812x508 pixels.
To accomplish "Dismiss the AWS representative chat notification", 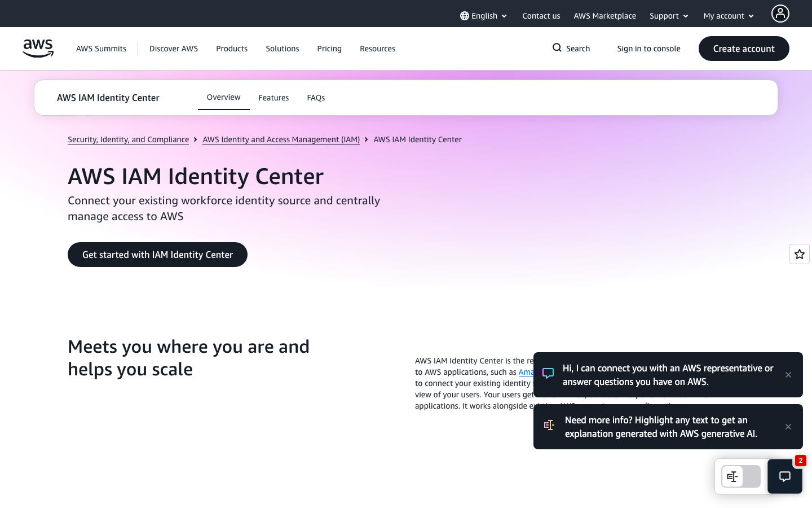I will pyautogui.click(x=788, y=375).
